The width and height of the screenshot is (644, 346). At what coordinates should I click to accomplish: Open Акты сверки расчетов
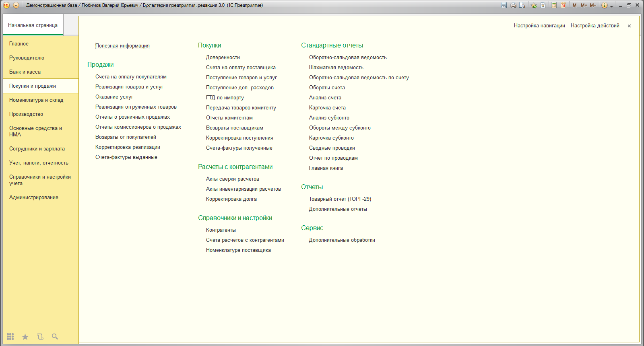pos(233,179)
